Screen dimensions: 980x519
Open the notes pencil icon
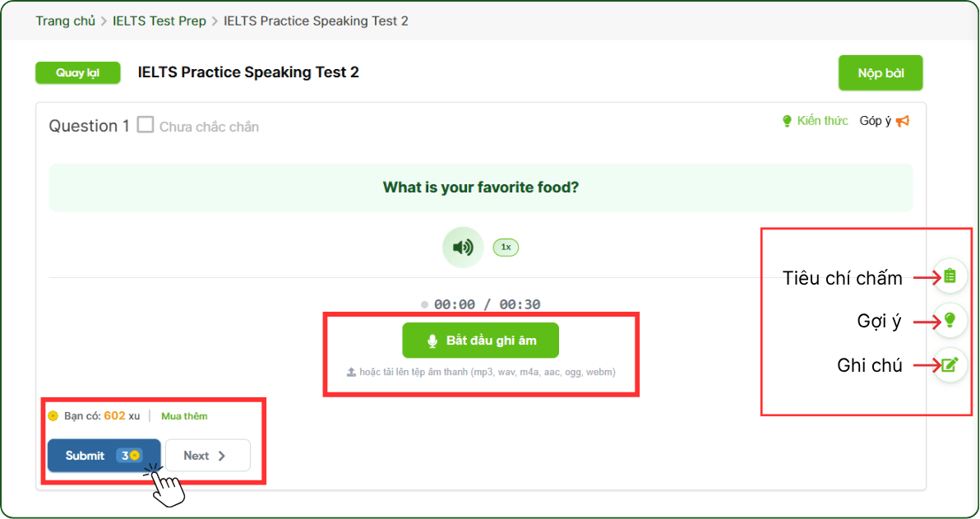tap(950, 364)
